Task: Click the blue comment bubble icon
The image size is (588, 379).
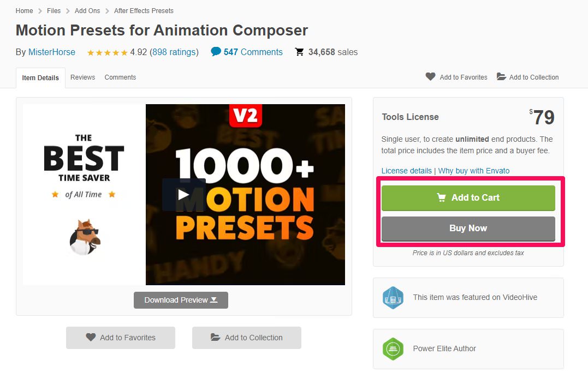Action: click(x=216, y=52)
